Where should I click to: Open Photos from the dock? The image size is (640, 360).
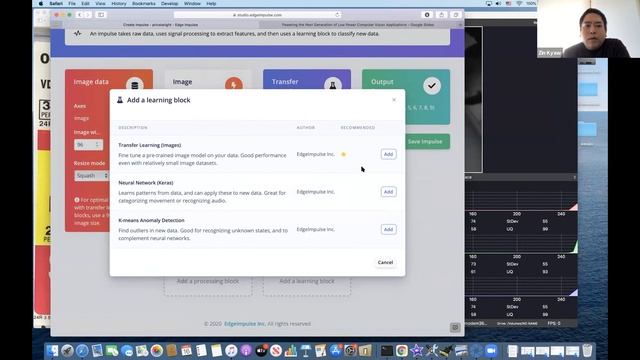tap(157, 351)
